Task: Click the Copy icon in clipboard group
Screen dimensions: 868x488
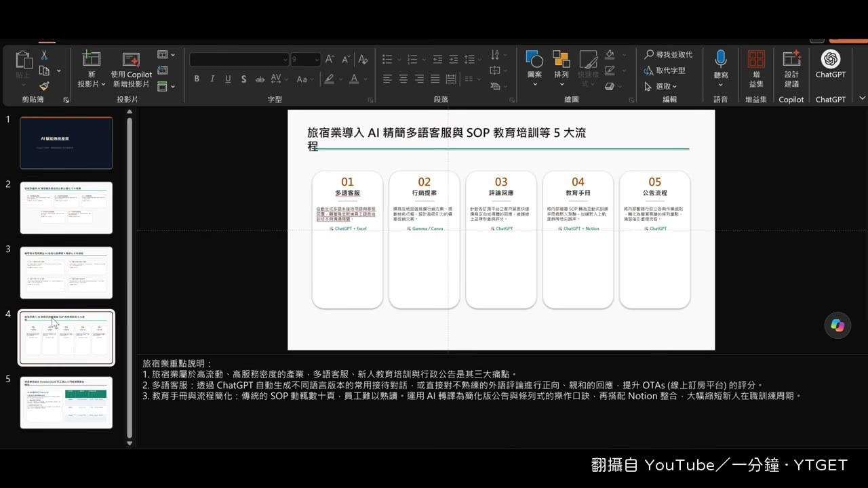Action: pyautogui.click(x=45, y=70)
